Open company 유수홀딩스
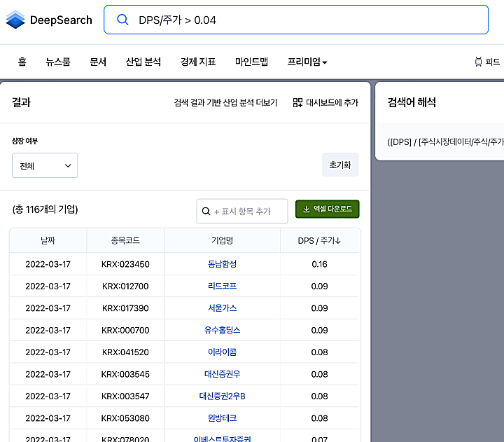 click(x=222, y=330)
